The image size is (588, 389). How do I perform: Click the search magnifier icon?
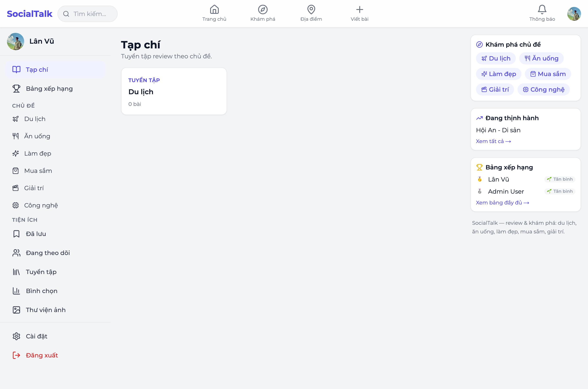(66, 14)
